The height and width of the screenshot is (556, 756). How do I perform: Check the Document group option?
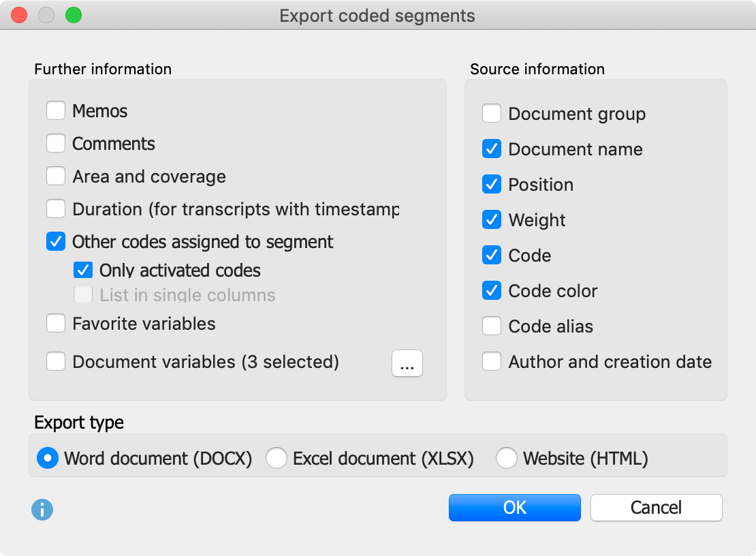click(x=492, y=113)
